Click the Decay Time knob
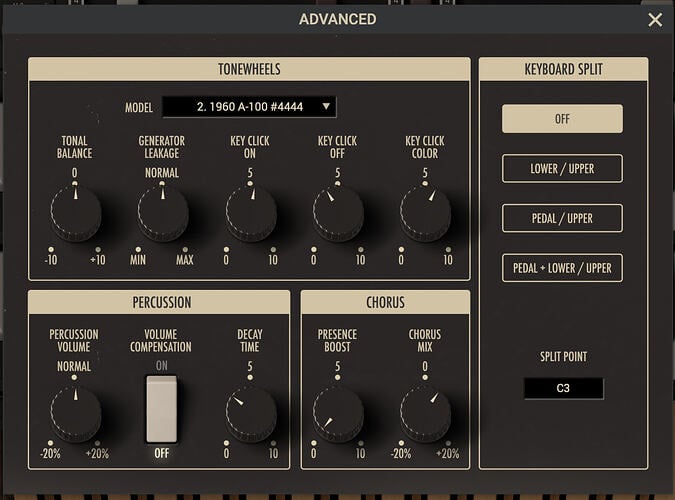The width and height of the screenshot is (675, 500). [x=251, y=412]
